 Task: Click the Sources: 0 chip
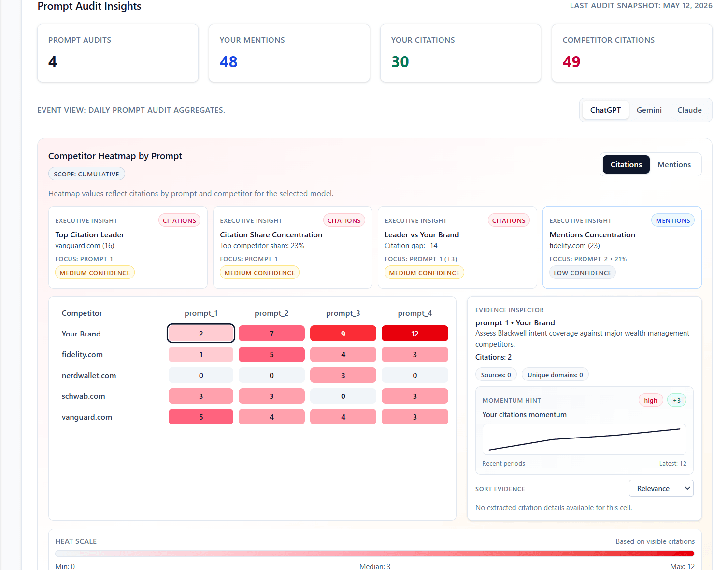click(x=496, y=375)
